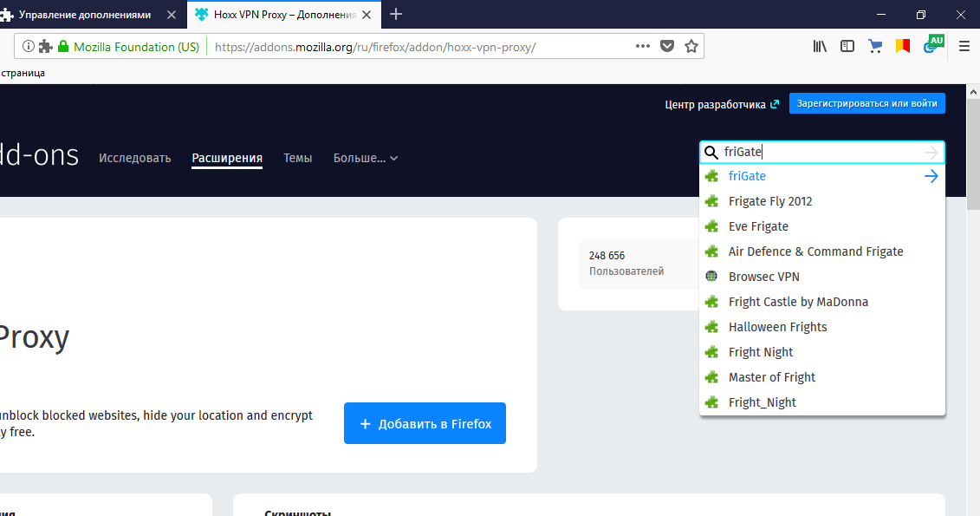Click the arrow beside friGate suggestion
The width and height of the screenshot is (980, 516).
(931, 176)
